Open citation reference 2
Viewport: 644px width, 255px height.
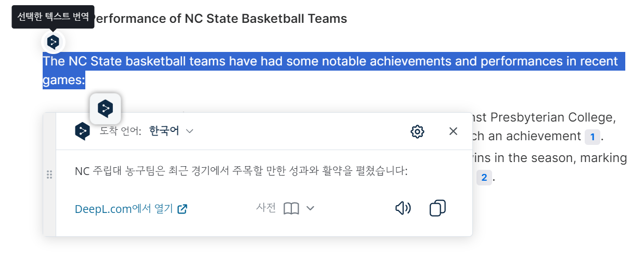tap(484, 178)
